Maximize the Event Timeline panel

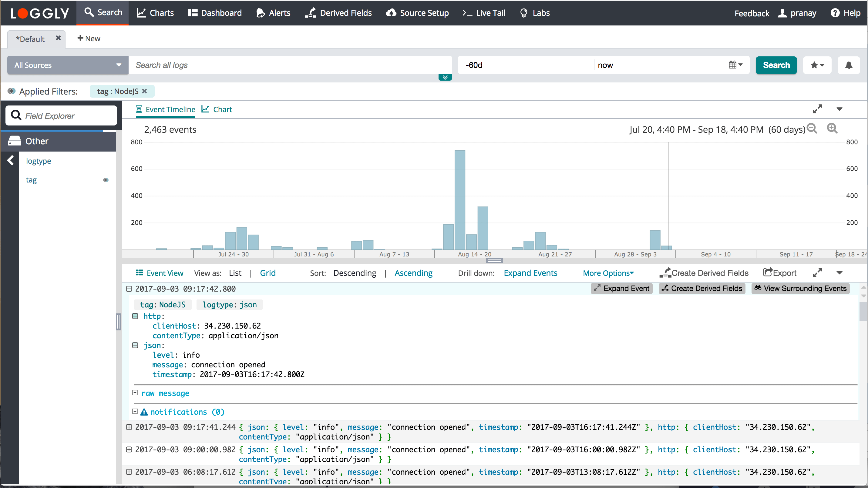tap(817, 109)
